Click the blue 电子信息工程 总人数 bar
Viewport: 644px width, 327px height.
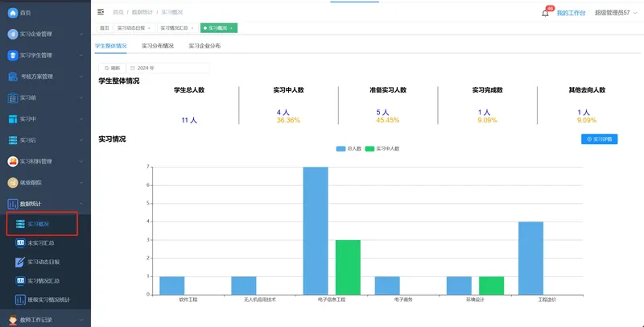[x=316, y=230]
